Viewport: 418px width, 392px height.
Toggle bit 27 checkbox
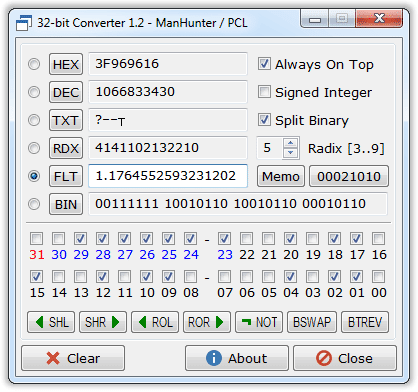pyautogui.click(x=125, y=239)
